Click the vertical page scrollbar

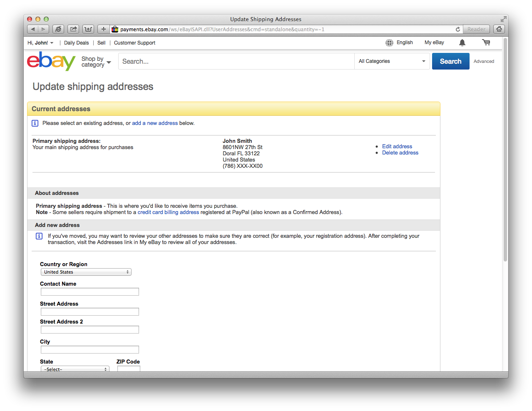pyautogui.click(x=505, y=150)
